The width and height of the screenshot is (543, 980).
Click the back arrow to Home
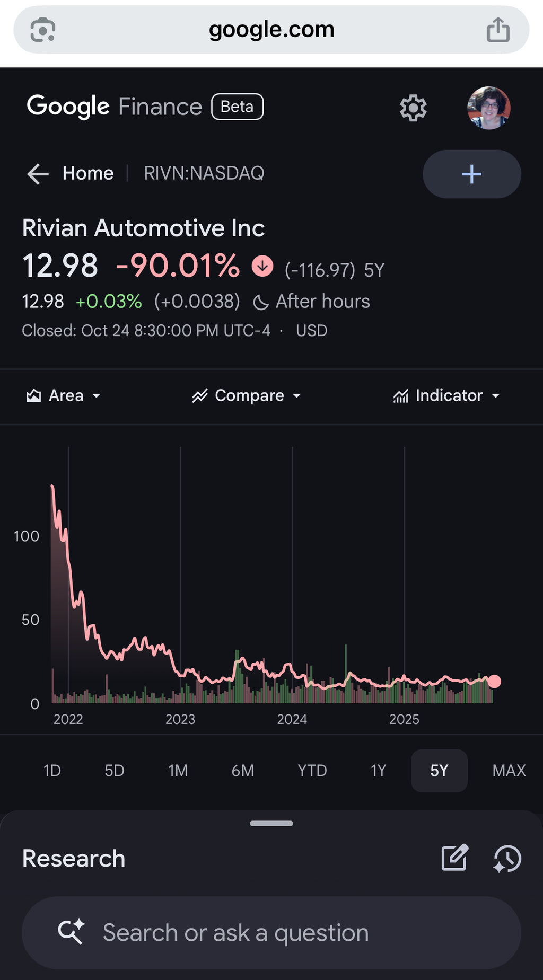[38, 174]
